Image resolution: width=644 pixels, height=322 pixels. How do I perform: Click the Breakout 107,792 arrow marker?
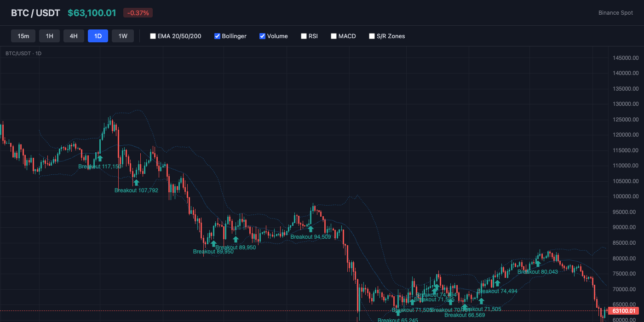point(136,183)
